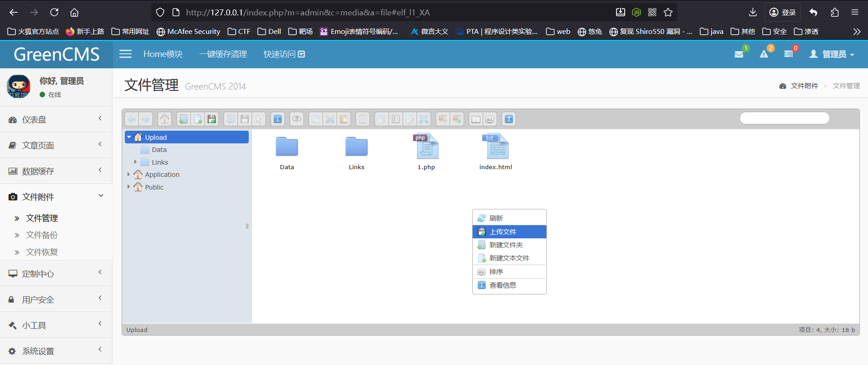This screenshot has height=365, width=868.
Task: Open 文件备份 in the sidebar
Action: coord(42,235)
